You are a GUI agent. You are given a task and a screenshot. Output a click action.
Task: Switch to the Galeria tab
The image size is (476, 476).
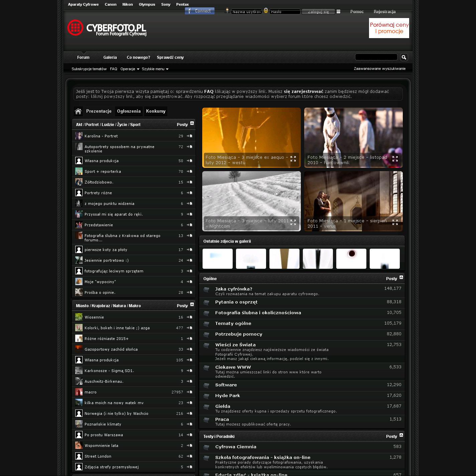coord(110,57)
